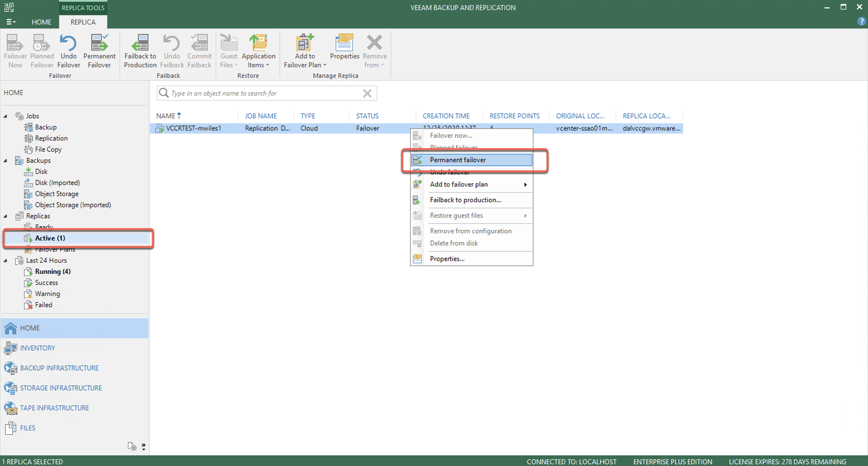This screenshot has height=466, width=868.
Task: Click the Undo Failover ribbon icon
Action: point(68,44)
